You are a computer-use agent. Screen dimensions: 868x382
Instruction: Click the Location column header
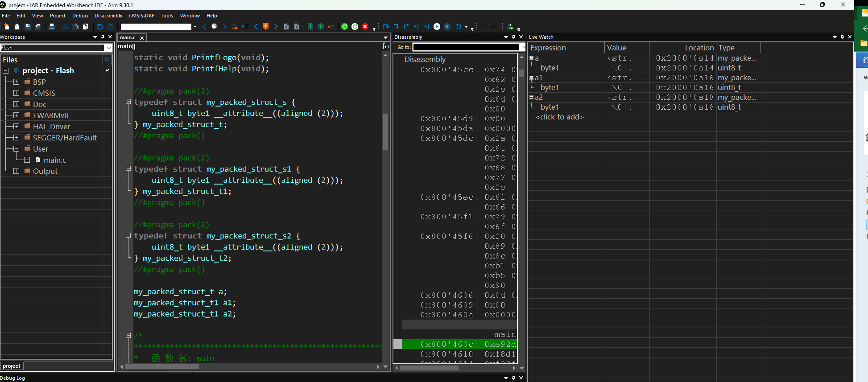[682, 48]
